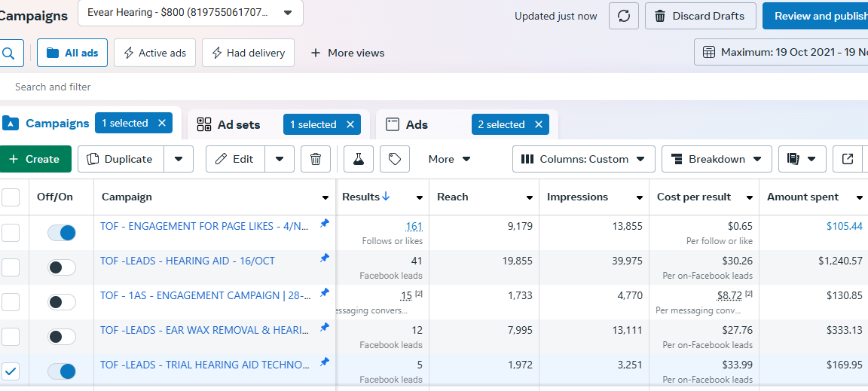Open Cost per result column menu arrow

tap(750, 197)
